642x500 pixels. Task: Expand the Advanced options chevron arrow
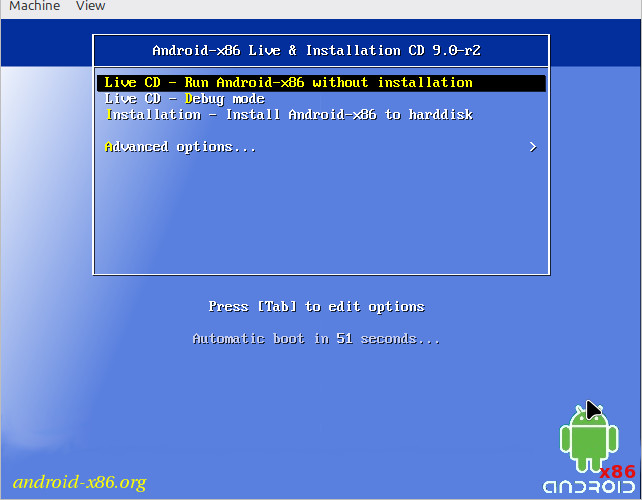(533, 147)
